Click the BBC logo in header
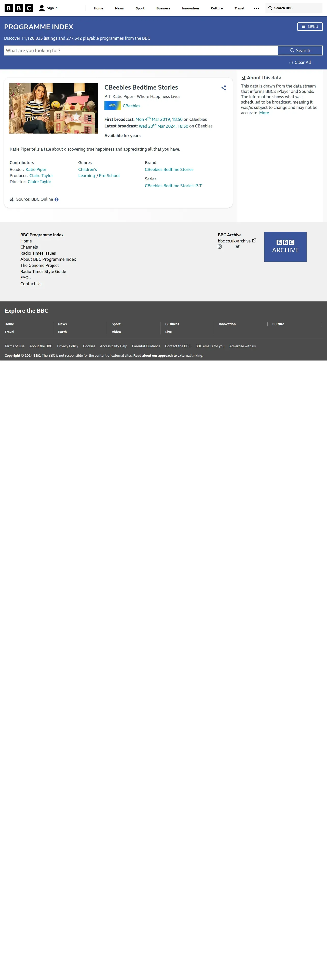The image size is (327, 980). (x=19, y=8)
